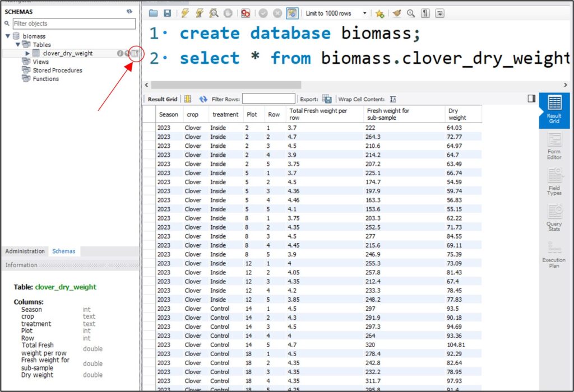Toggle wrap cell content in results

pyautogui.click(x=393, y=99)
